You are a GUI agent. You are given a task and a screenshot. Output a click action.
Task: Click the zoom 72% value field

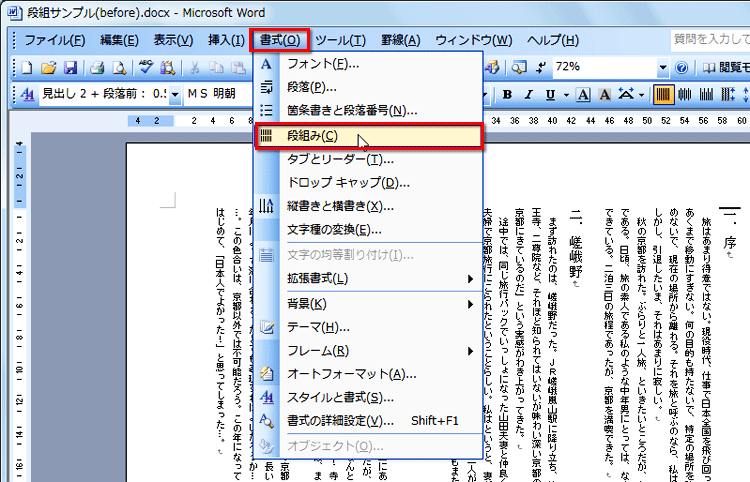(605, 67)
